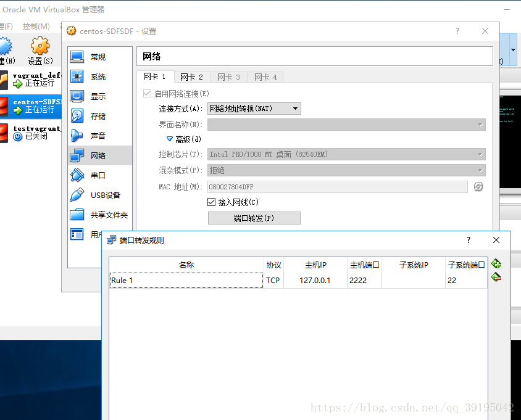
Task: Click the 127.0.0.1 host IP cell
Action: pyautogui.click(x=315, y=280)
